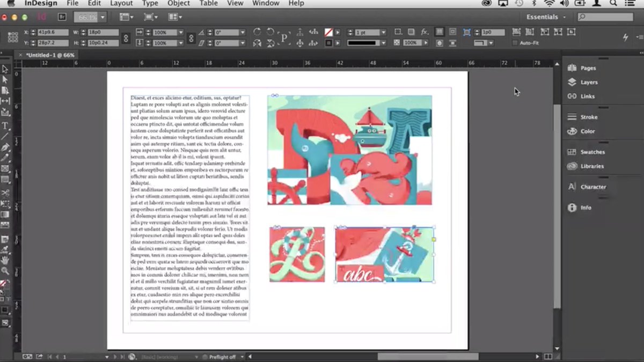This screenshot has height=362, width=644.
Task: Click the fill color swatch in control panel
Action: 328,32
